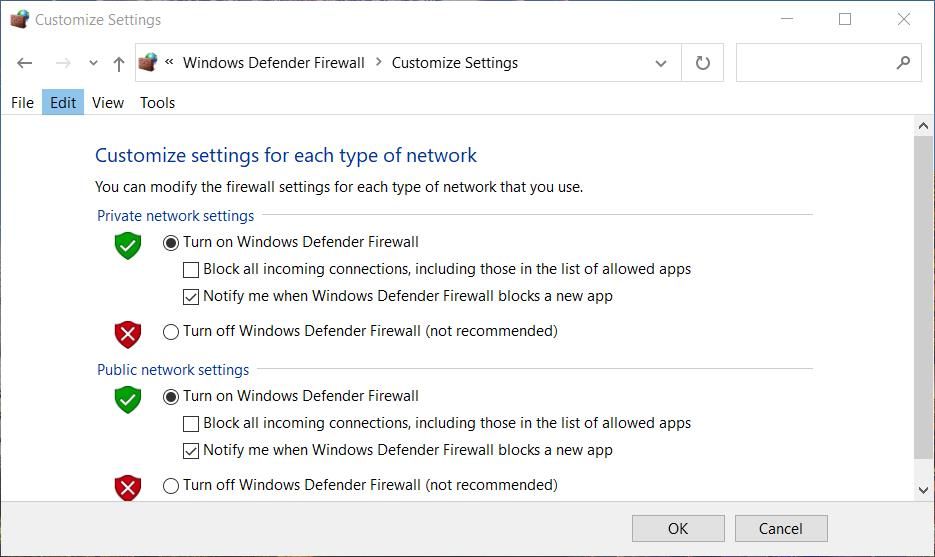Go up one level with the Up arrow
The image size is (935, 557).
coord(119,63)
